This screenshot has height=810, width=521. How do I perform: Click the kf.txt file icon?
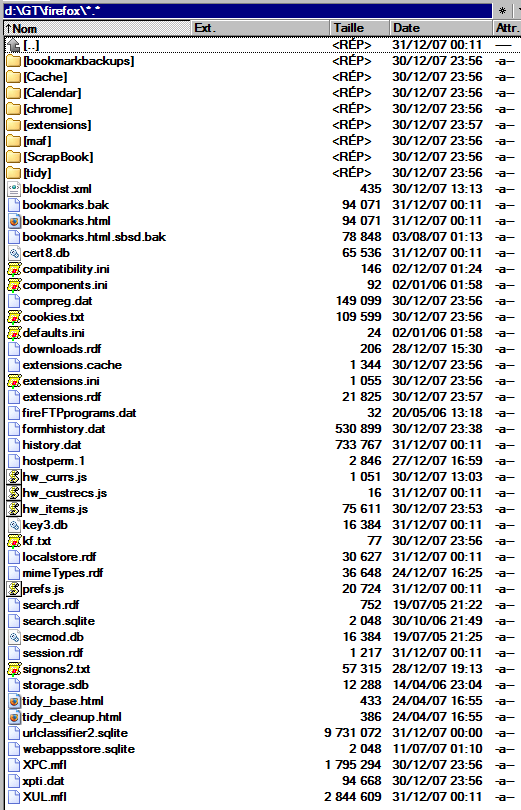pos(14,541)
